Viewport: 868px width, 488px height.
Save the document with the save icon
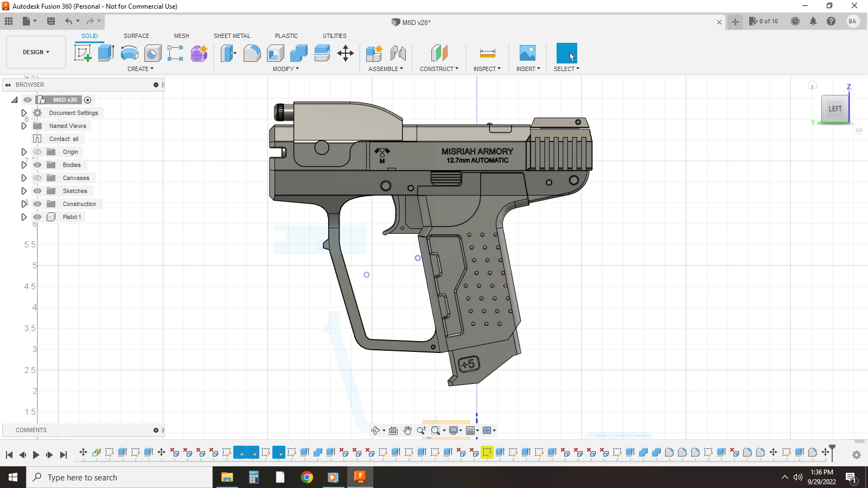pyautogui.click(x=51, y=21)
